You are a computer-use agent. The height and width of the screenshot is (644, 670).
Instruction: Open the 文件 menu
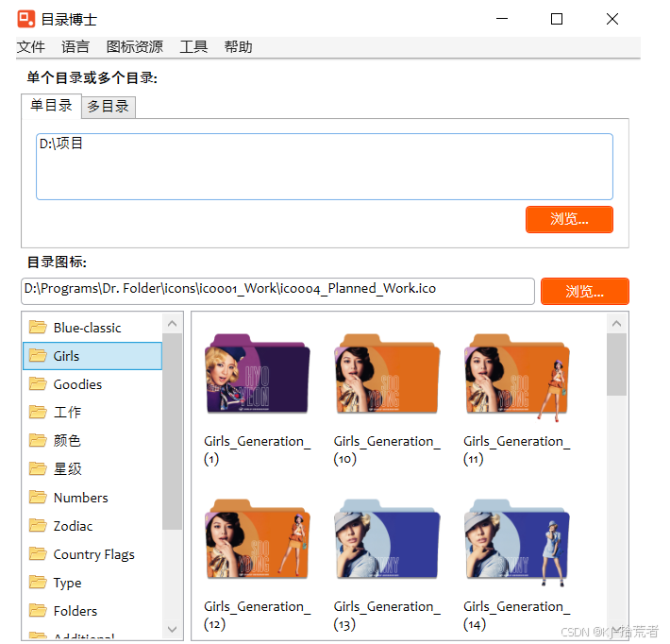click(x=31, y=46)
